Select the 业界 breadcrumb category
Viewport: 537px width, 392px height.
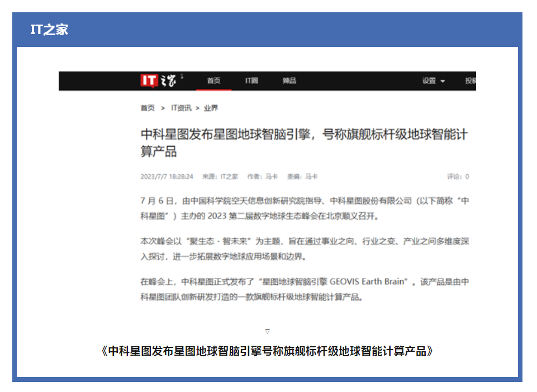click(211, 108)
